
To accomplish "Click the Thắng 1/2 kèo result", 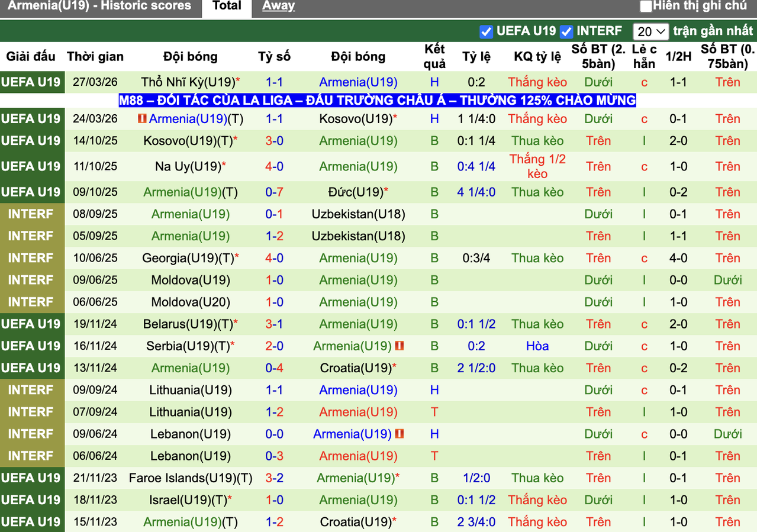I will click(537, 167).
